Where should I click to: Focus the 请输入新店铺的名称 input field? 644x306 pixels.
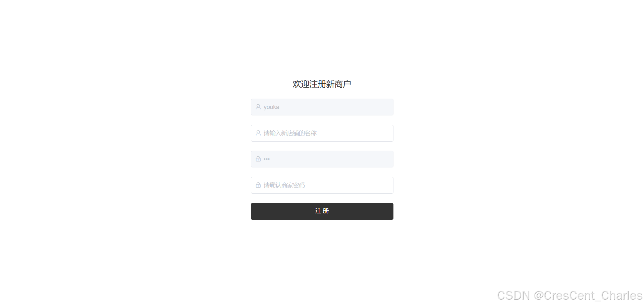pos(322,133)
